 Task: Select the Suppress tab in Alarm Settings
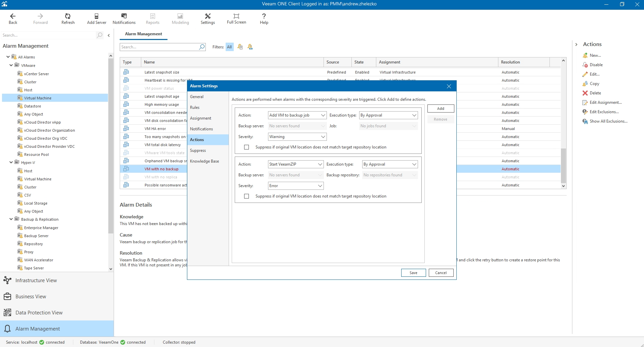(198, 150)
